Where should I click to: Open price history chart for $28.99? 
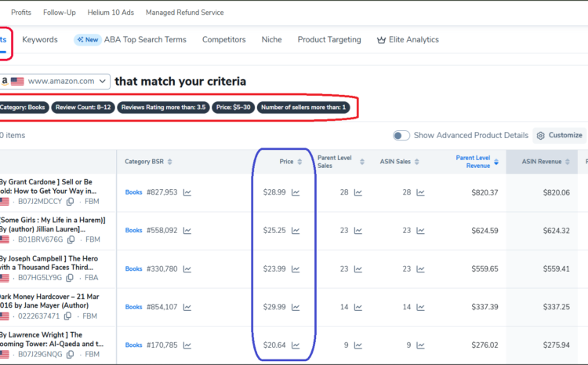[x=296, y=192]
